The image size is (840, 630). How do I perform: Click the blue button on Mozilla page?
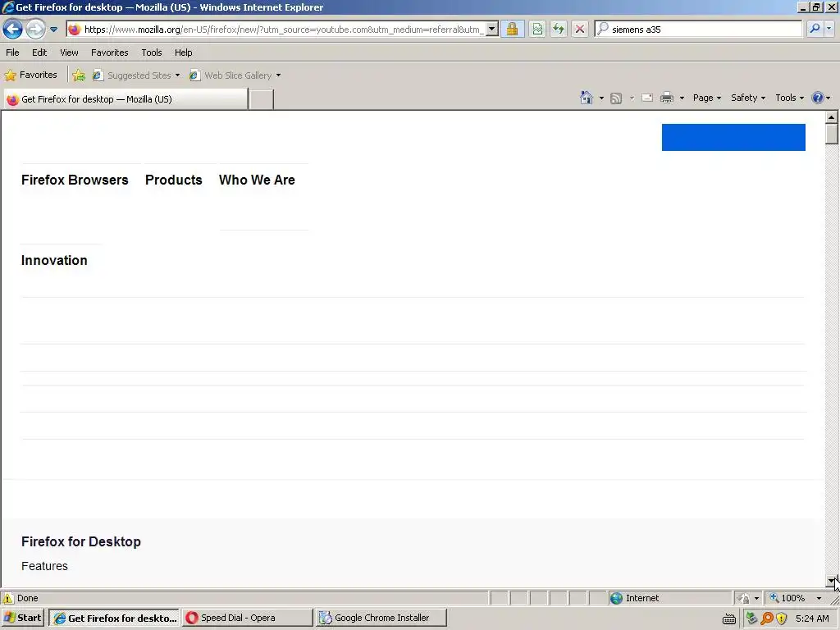coord(733,137)
